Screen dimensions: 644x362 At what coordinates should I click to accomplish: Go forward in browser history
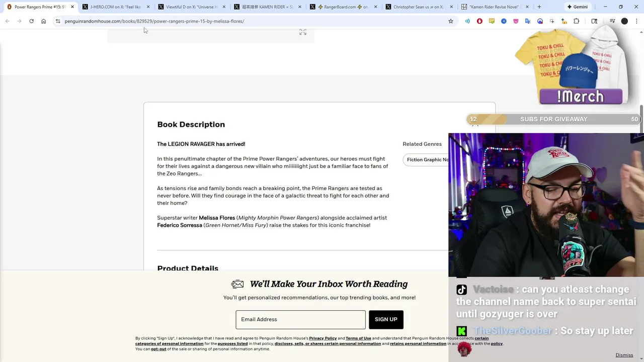[19, 21]
